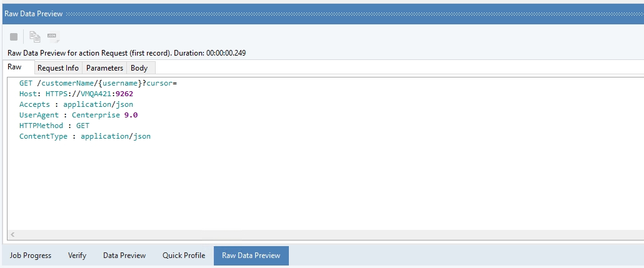Click the Stop preview icon
Image resolution: width=644 pixels, height=268 pixels.
pyautogui.click(x=14, y=37)
